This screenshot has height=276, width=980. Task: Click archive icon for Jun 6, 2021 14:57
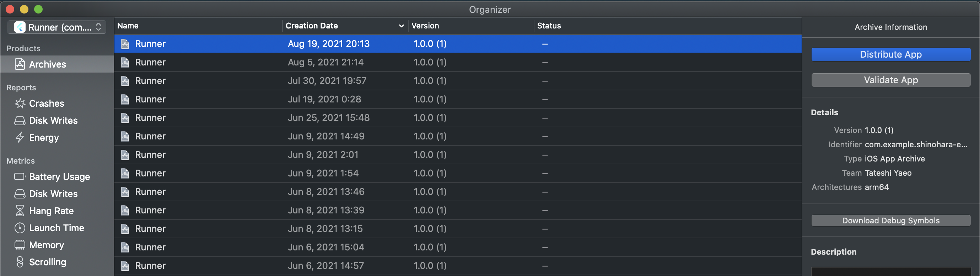coord(125,266)
